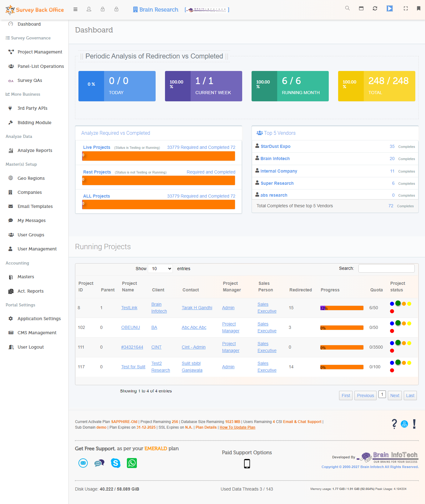The width and height of the screenshot is (425, 504).
Task: Open Bidding Module in sidebar
Action: (34, 123)
